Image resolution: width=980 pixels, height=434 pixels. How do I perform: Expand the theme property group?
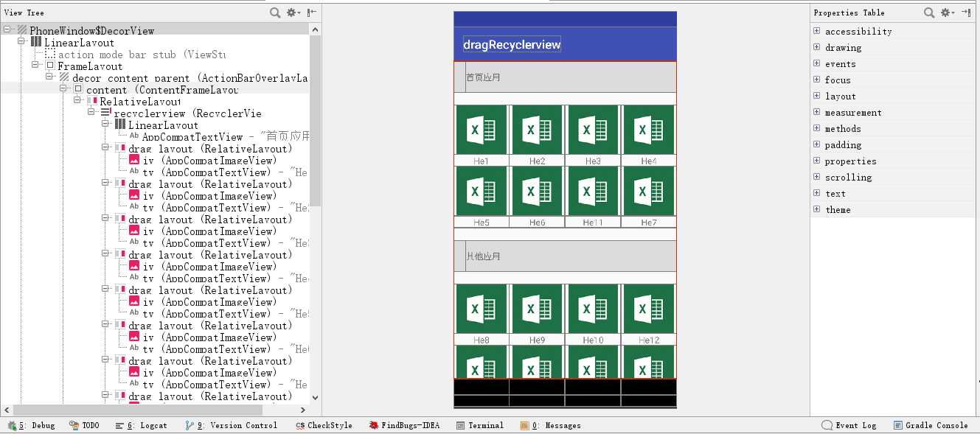[816, 209]
